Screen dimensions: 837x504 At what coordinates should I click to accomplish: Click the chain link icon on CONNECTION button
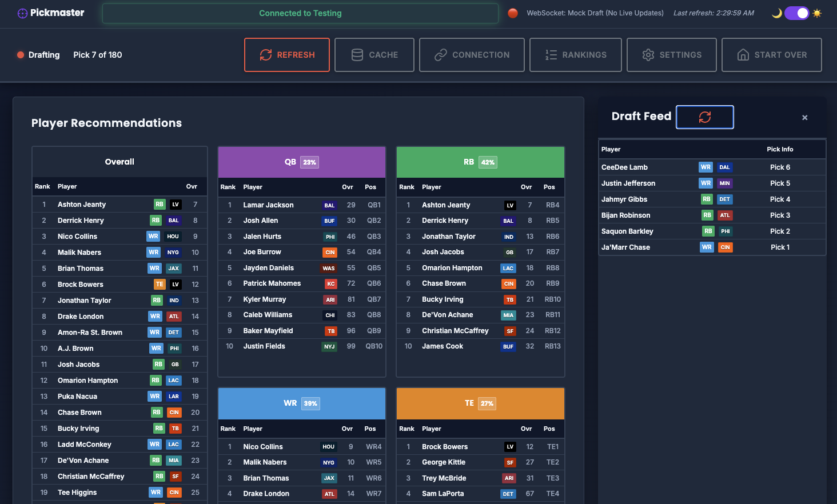click(x=440, y=54)
